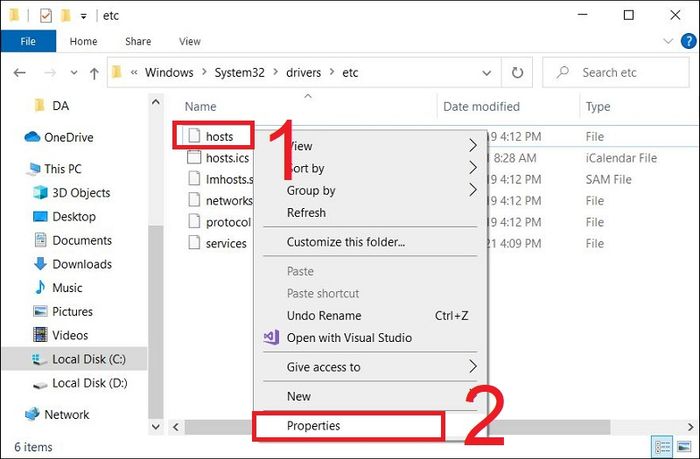700x459 pixels.
Task: Open Desktop in the navigation pane
Action: tap(74, 217)
